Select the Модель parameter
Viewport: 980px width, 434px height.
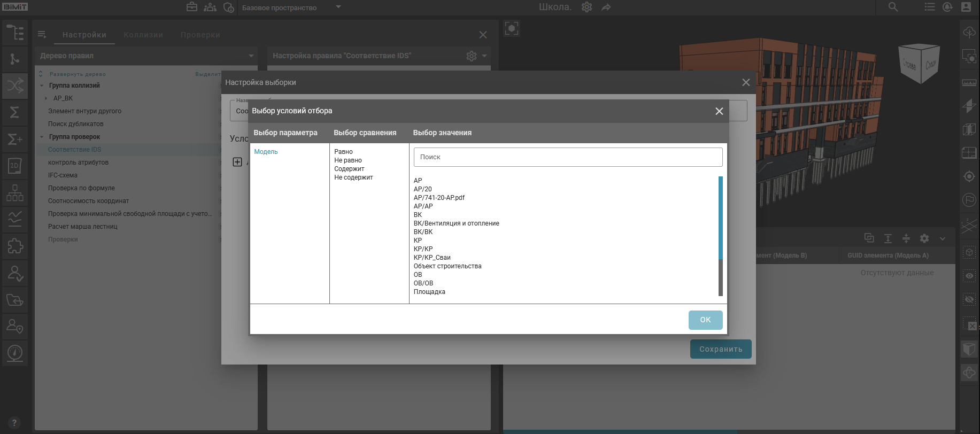tap(266, 152)
